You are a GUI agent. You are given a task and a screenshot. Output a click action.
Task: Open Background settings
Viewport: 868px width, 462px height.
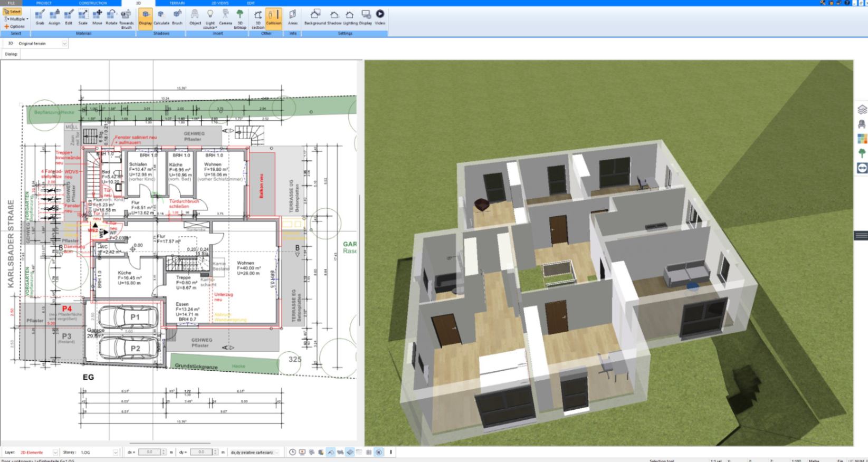(x=315, y=17)
